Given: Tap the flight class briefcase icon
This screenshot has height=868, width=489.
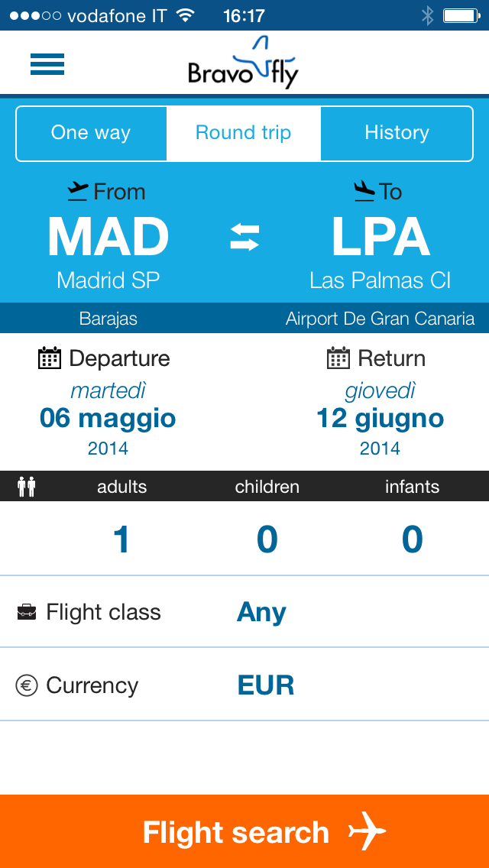Looking at the screenshot, I should tap(27, 612).
